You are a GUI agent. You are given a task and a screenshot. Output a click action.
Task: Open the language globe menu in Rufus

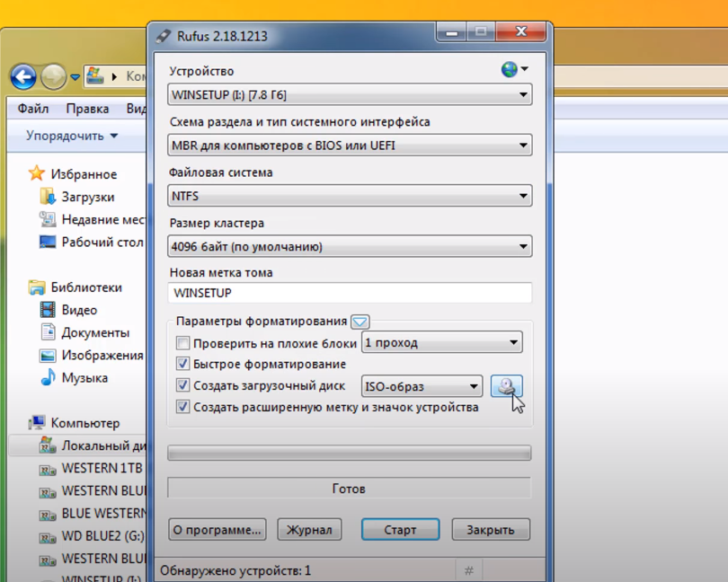click(x=514, y=70)
